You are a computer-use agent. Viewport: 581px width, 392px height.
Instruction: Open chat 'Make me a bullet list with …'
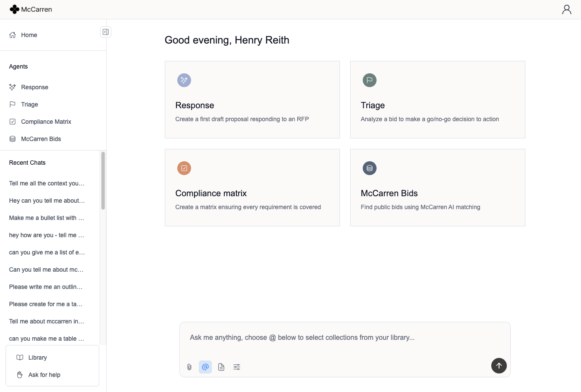(x=47, y=218)
